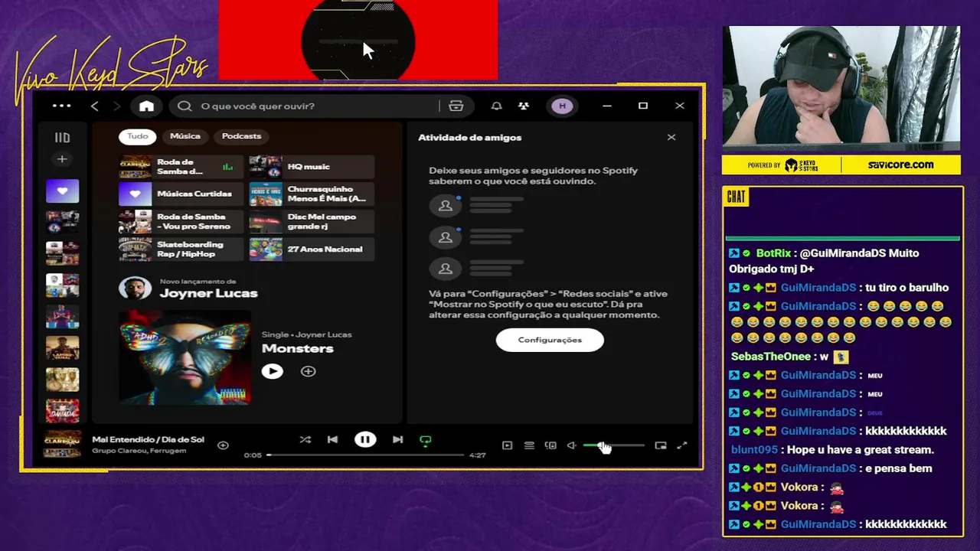Go forward with the right arrow
980x551 pixels.
[117, 106]
